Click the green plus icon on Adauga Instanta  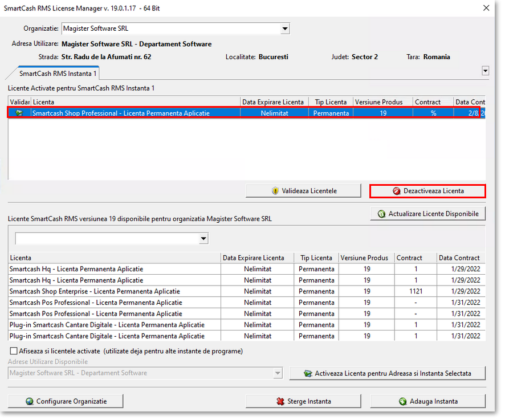pyautogui.click(x=402, y=401)
